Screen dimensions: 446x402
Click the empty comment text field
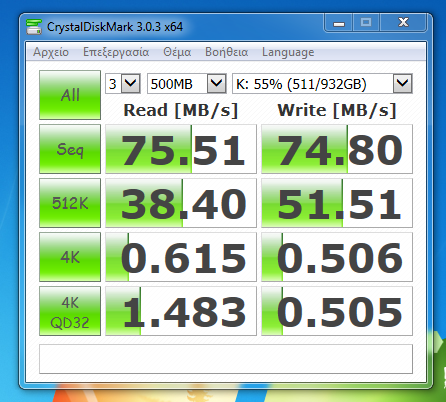pyautogui.click(x=226, y=359)
